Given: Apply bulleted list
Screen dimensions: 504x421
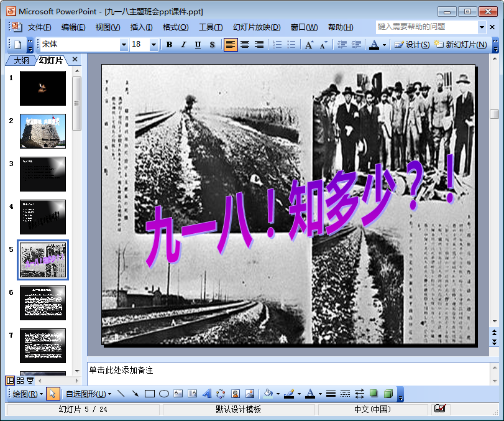Looking at the screenshot, I should coord(291,45).
